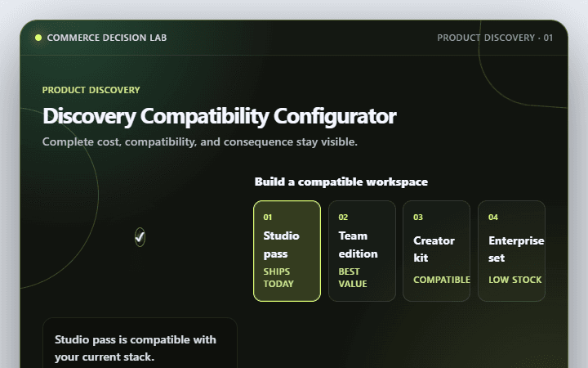Click the checkmark icon in the circle
This screenshot has height=368, width=588.
coord(140,237)
